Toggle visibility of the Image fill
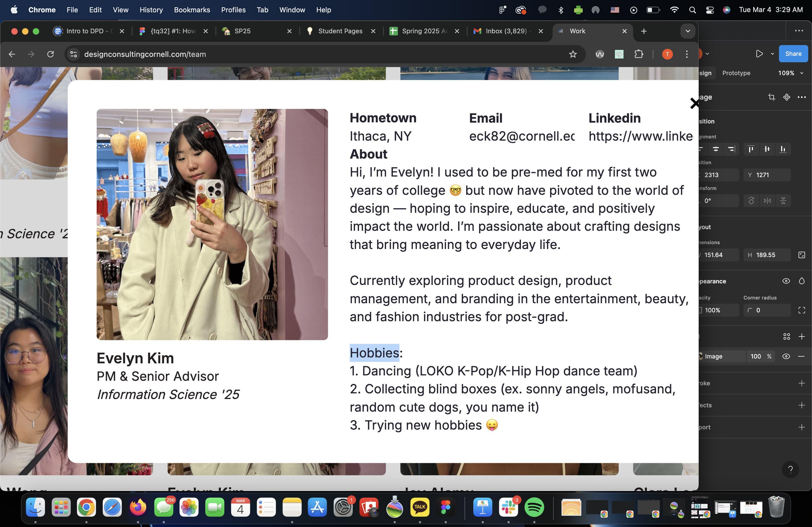Image resolution: width=812 pixels, height=527 pixels. (x=786, y=356)
